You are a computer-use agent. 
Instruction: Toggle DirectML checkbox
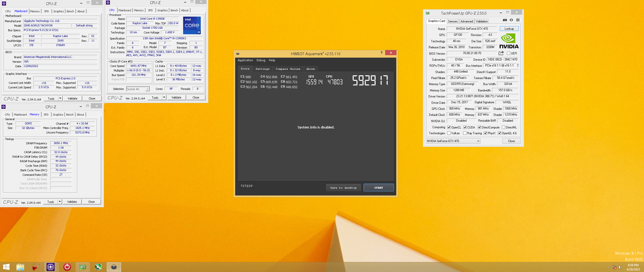pyautogui.click(x=503, y=127)
